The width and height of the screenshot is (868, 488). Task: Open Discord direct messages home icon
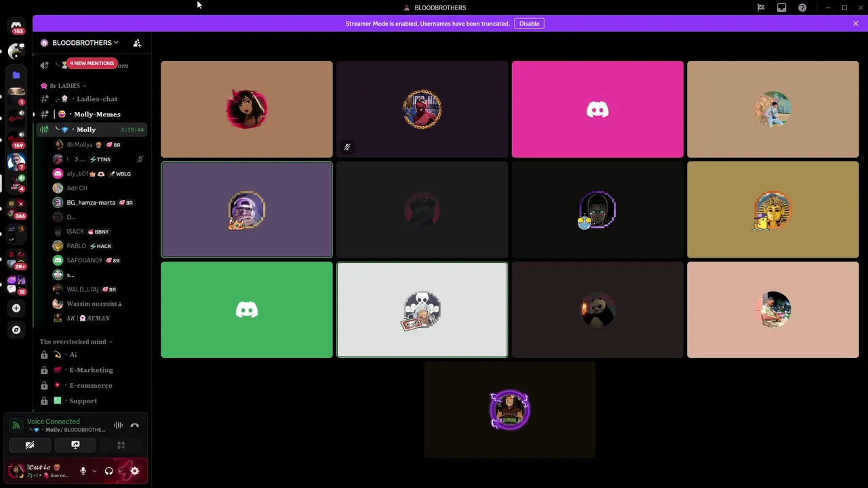(x=16, y=26)
